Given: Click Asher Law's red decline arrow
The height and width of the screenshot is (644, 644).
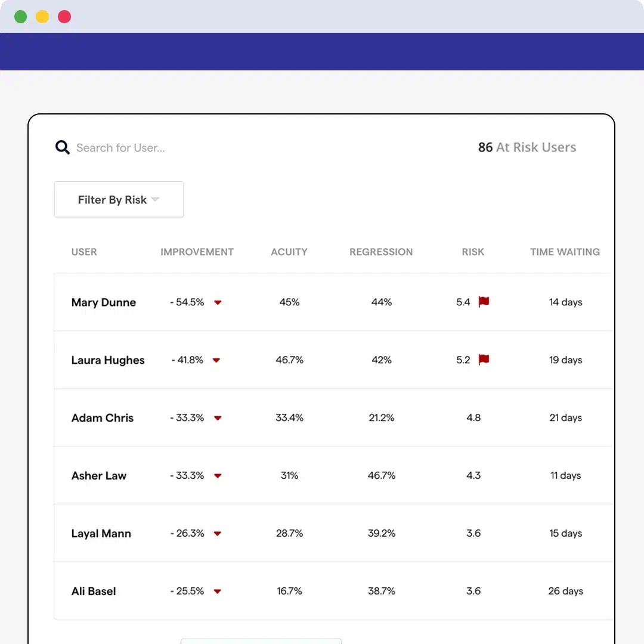Looking at the screenshot, I should (218, 476).
